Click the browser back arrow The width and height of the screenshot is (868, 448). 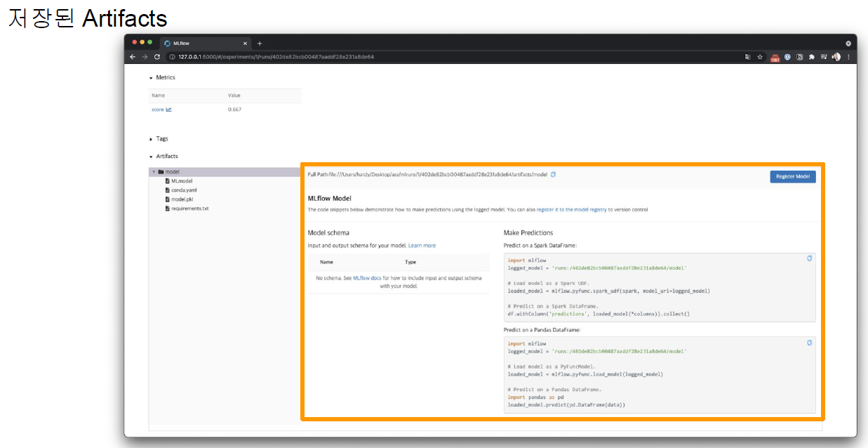click(133, 57)
